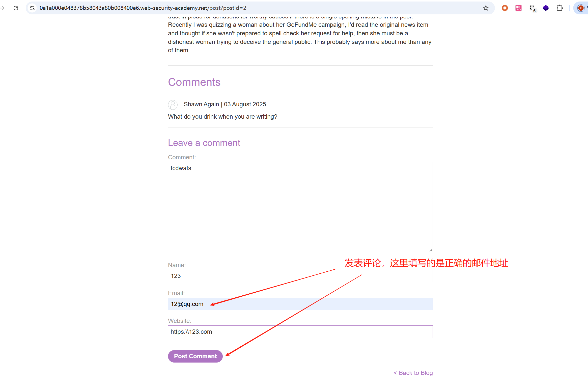Click the Email field with 12@qq.com
Viewport: 588px width, 384px height.
tap(300, 304)
